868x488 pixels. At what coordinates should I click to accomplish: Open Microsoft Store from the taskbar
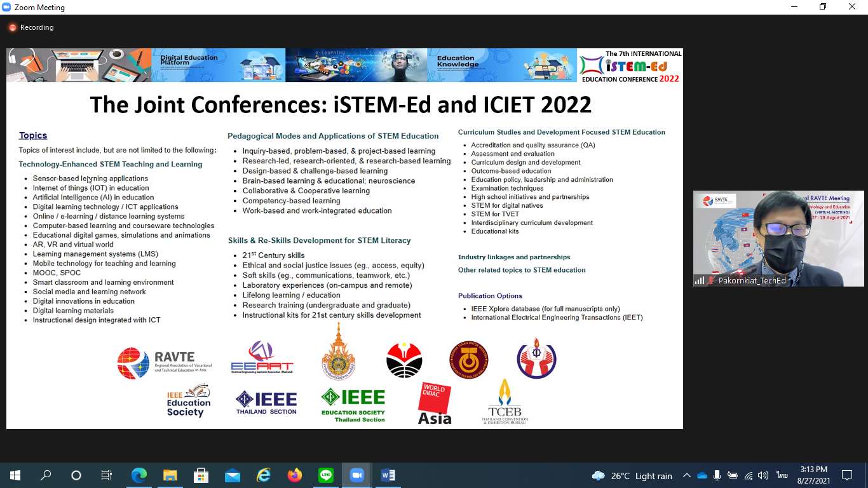click(201, 475)
